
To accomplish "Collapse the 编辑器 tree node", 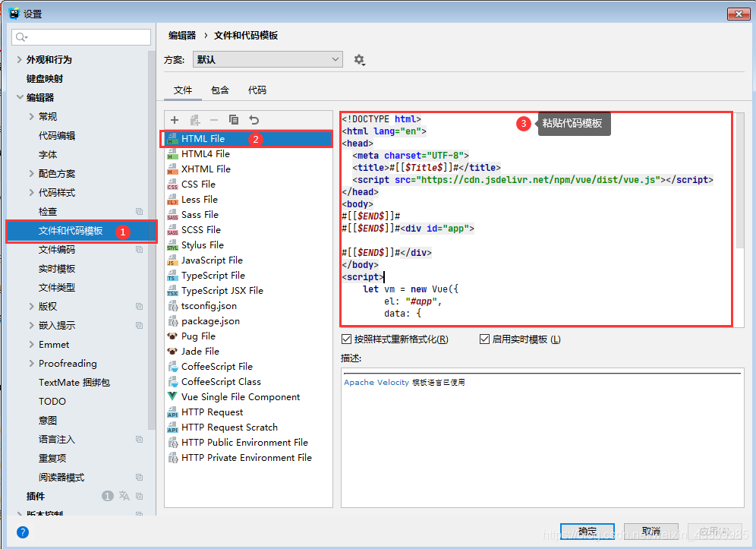I will point(20,97).
